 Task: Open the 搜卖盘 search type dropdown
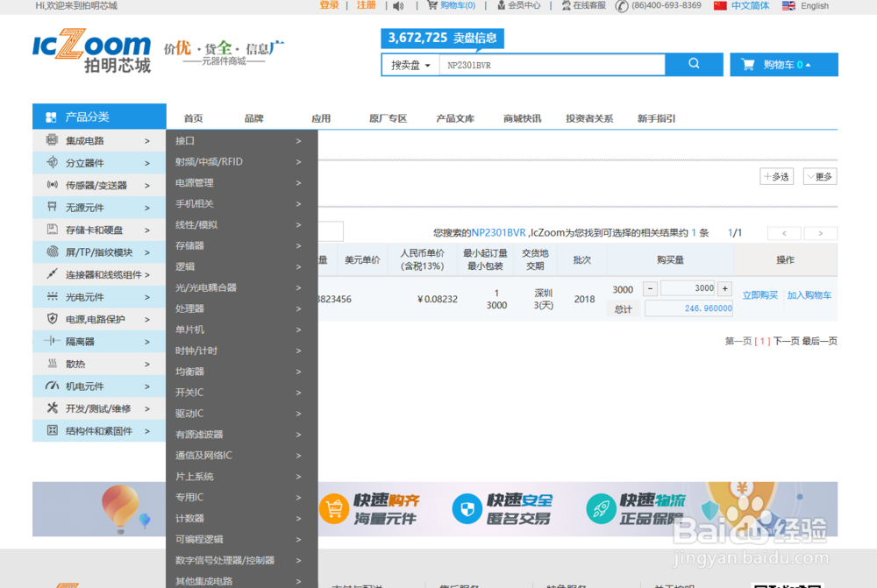[410, 64]
